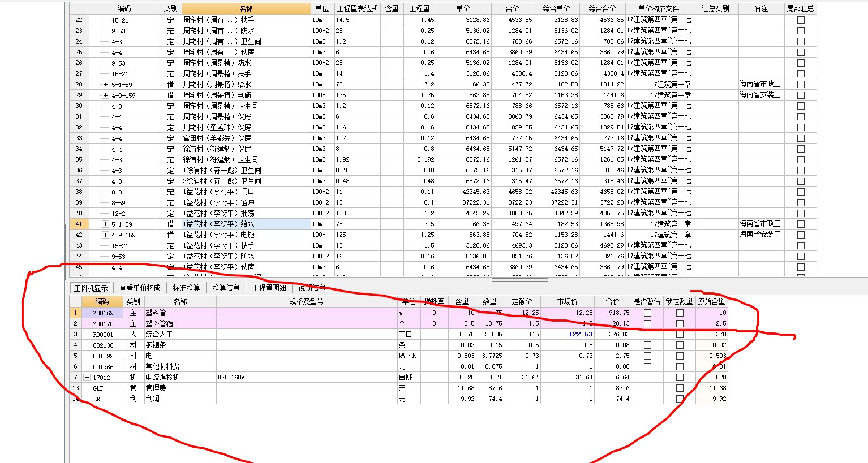
Task: Expand row 42 item 4-9-159
Action: [x=105, y=235]
